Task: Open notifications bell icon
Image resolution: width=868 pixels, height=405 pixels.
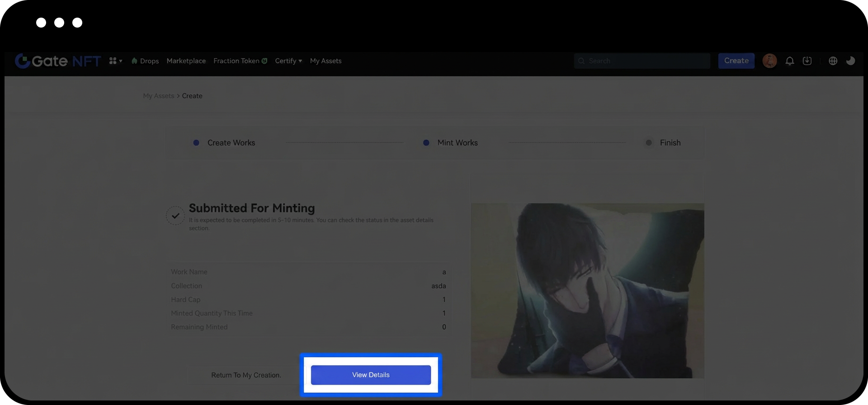Action: click(789, 61)
